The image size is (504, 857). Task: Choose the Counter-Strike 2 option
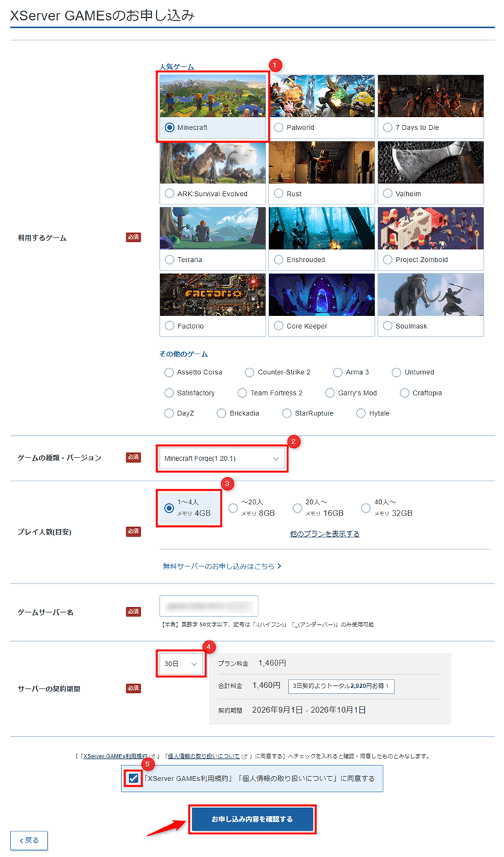[249, 372]
